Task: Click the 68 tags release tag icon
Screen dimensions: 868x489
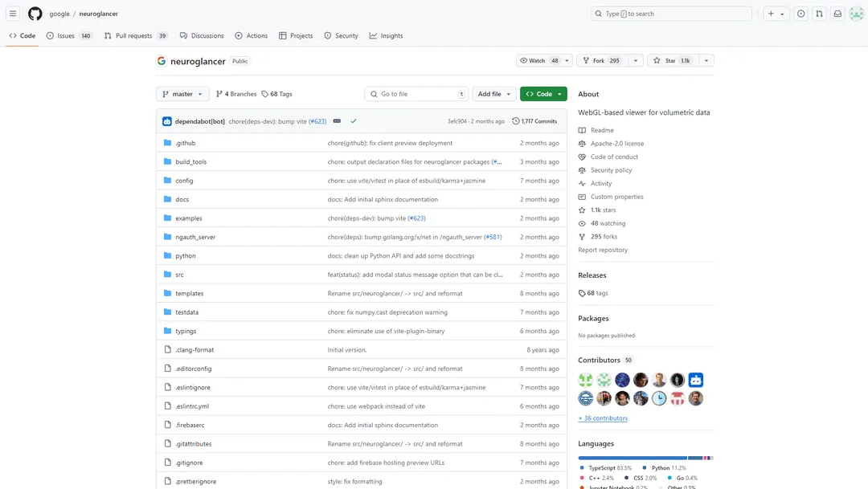Action: tap(582, 293)
